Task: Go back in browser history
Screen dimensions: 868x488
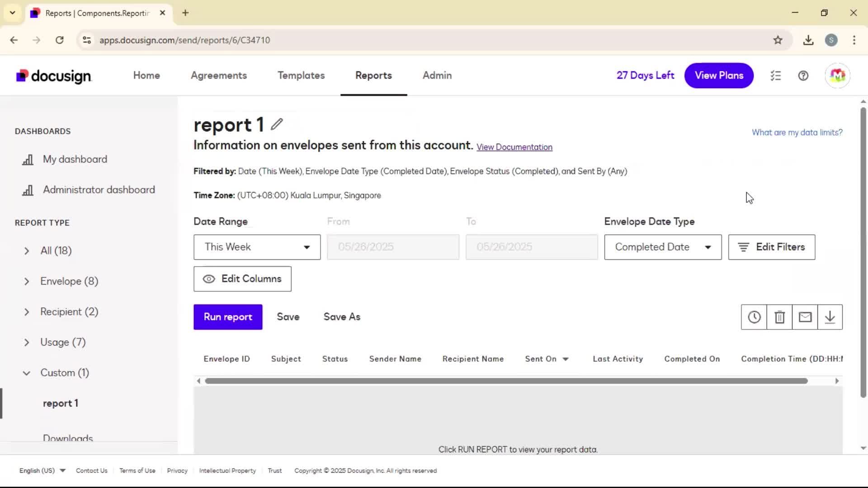Action: 14,40
